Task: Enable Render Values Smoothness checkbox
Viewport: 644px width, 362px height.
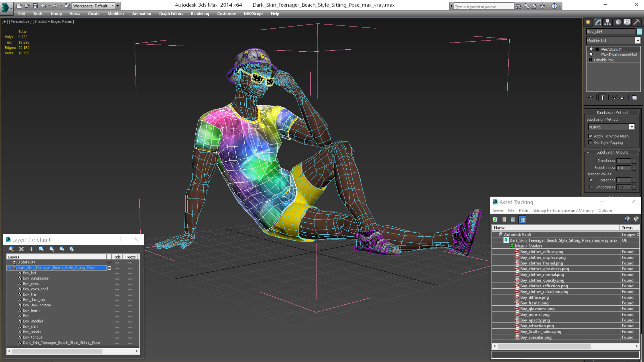Action: pyautogui.click(x=591, y=187)
